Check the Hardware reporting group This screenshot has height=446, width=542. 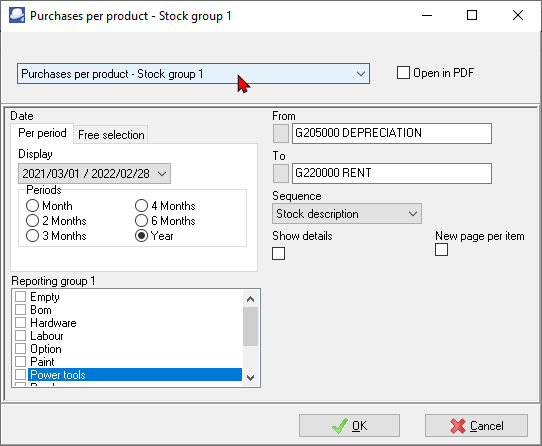pyautogui.click(x=21, y=323)
